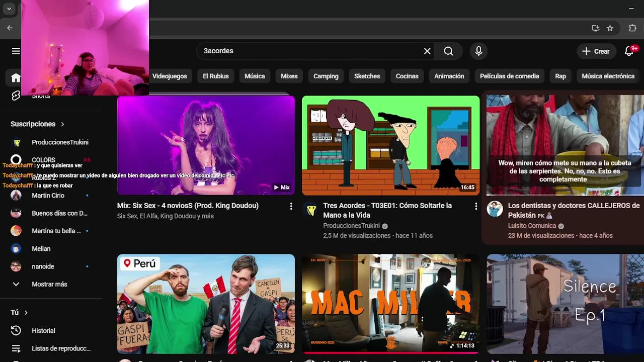Open the hamburger guide menu

coord(16,51)
